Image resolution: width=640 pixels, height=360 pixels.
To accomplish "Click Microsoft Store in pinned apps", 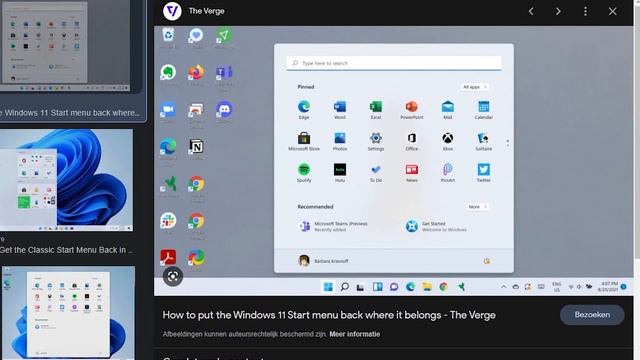I will tap(304, 141).
